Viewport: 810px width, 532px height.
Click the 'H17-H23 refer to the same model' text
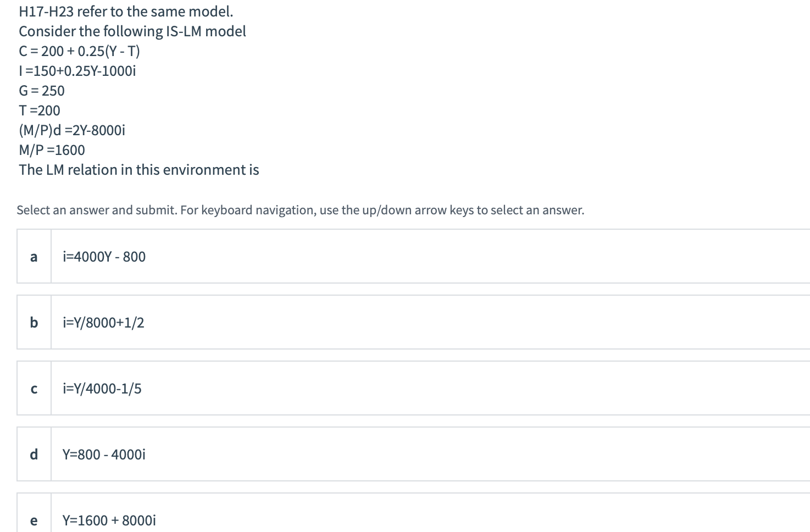point(126,12)
